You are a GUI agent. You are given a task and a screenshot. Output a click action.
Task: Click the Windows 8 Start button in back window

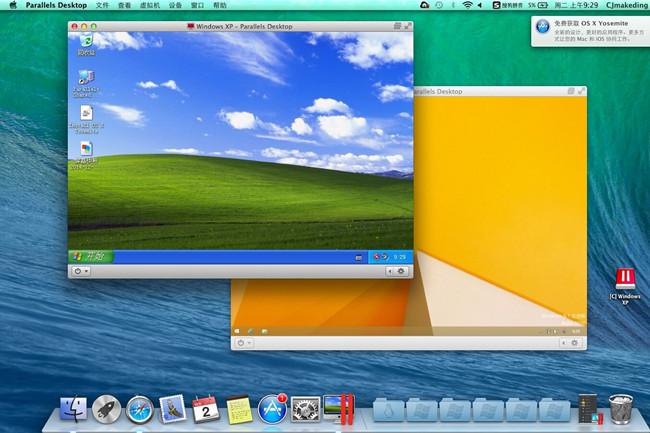tap(237, 331)
